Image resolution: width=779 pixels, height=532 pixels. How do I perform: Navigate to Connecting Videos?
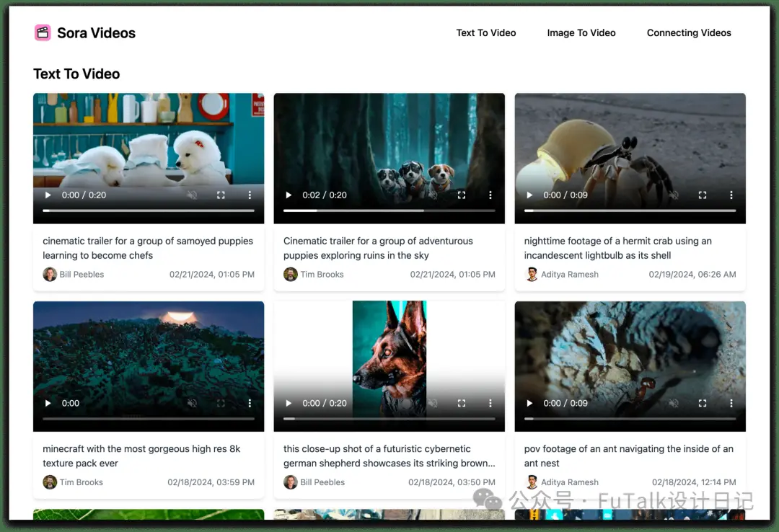[x=689, y=32]
